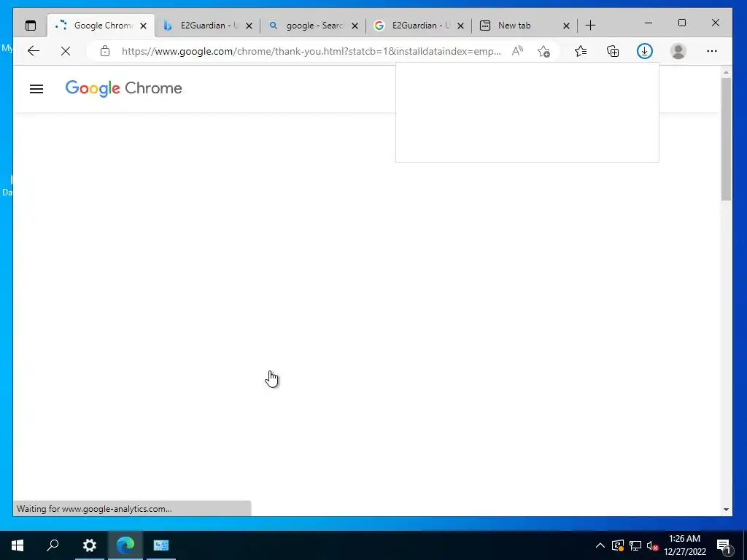Open Server Manager taskbar icon
The height and width of the screenshot is (560, 747).
[161, 545]
